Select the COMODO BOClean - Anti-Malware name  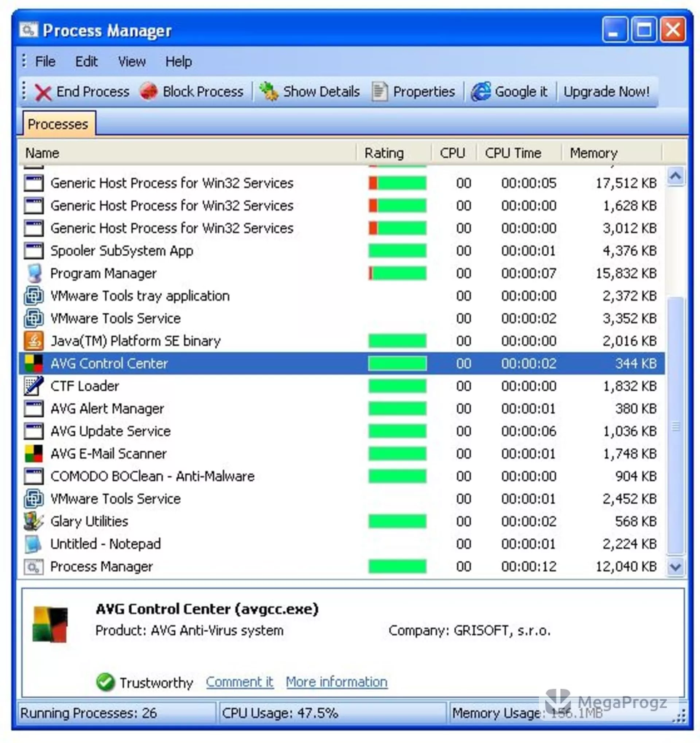pyautogui.click(x=152, y=476)
